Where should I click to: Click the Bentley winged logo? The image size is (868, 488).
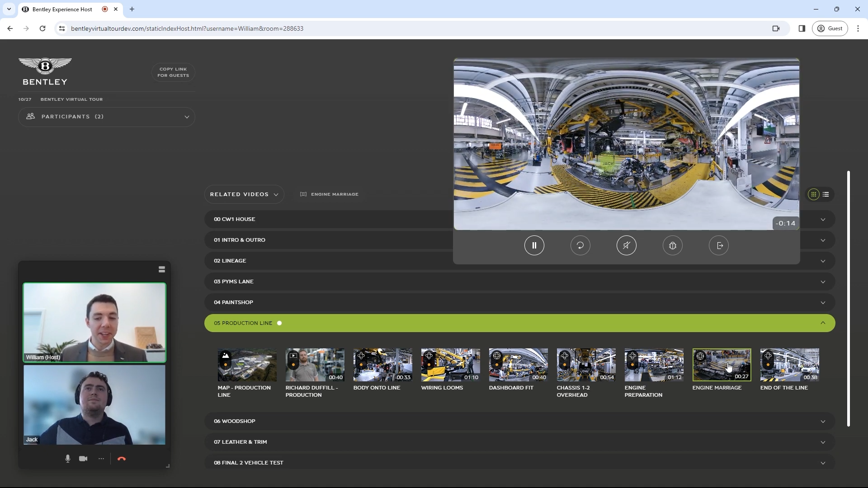click(45, 71)
